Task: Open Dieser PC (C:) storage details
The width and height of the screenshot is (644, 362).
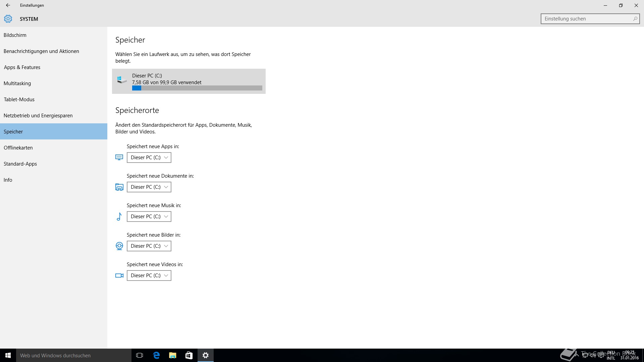Action: 189,81
